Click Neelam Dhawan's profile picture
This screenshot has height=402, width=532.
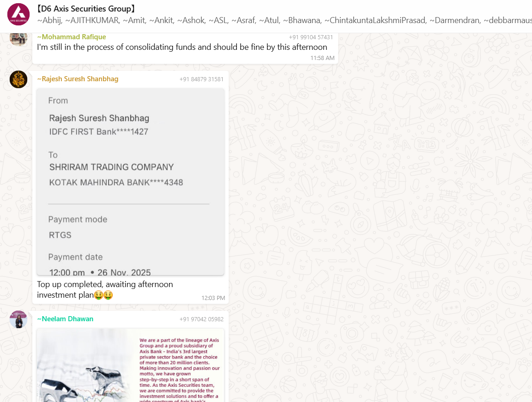coord(18,319)
